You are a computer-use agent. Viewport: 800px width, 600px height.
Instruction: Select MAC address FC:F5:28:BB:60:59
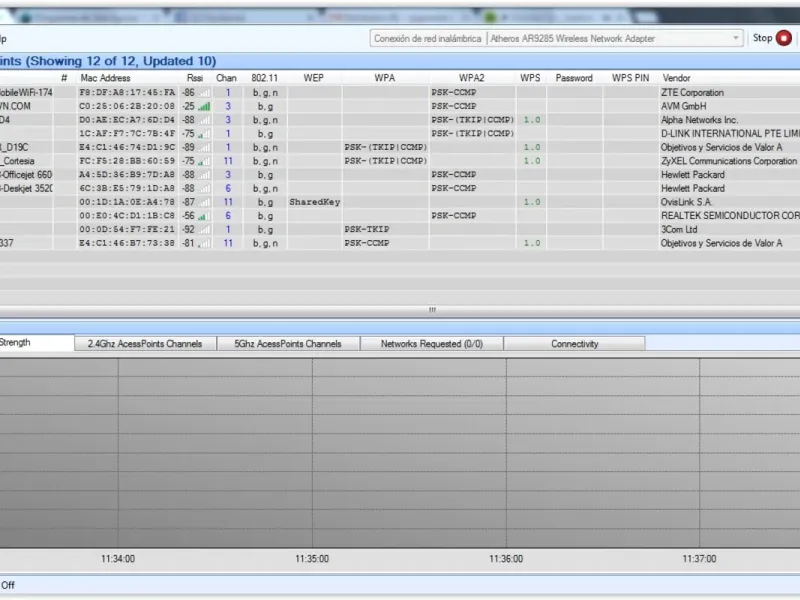(127, 162)
